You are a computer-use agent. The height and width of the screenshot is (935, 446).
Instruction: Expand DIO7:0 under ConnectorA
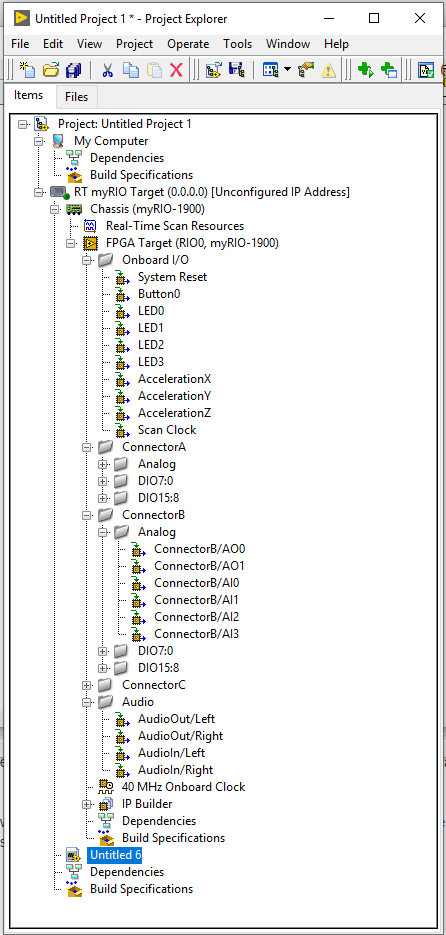pos(103,481)
